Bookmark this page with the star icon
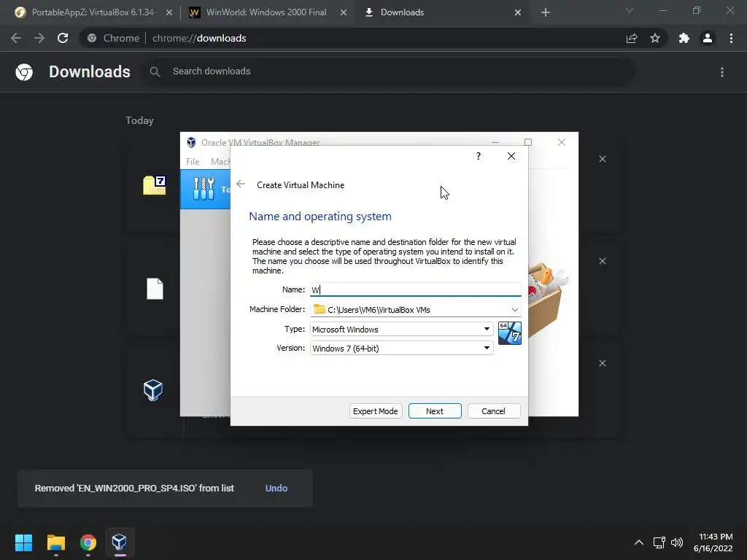The image size is (747, 560). 655,38
